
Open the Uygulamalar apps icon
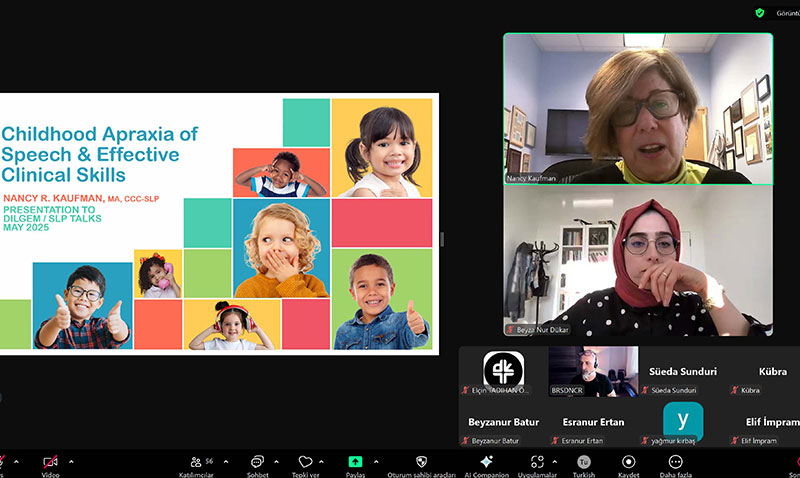(x=537, y=462)
